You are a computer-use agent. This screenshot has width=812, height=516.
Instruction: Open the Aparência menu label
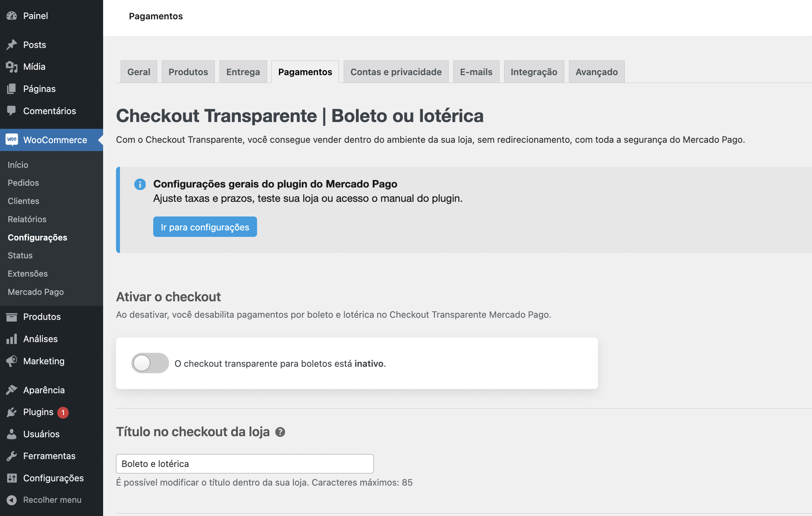[x=44, y=390]
